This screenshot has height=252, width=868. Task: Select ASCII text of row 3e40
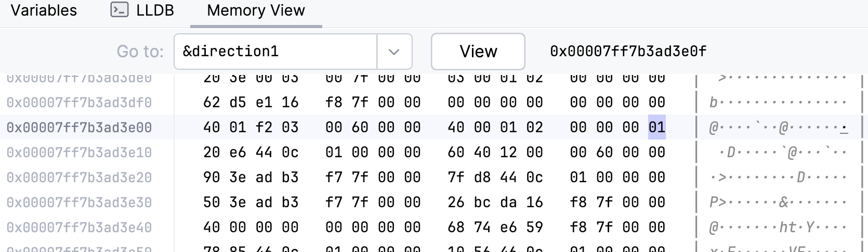click(x=779, y=228)
